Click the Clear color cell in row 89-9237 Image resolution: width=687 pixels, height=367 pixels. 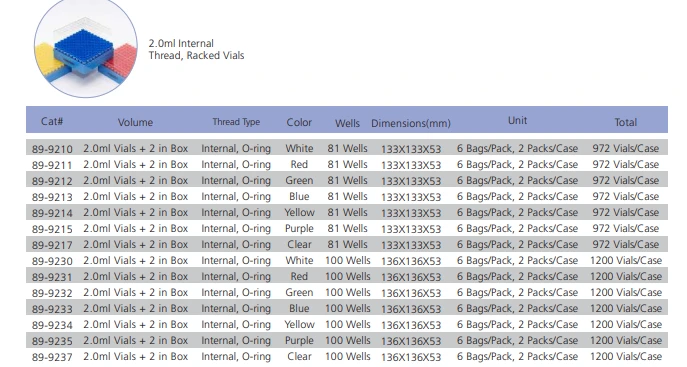coord(299,356)
